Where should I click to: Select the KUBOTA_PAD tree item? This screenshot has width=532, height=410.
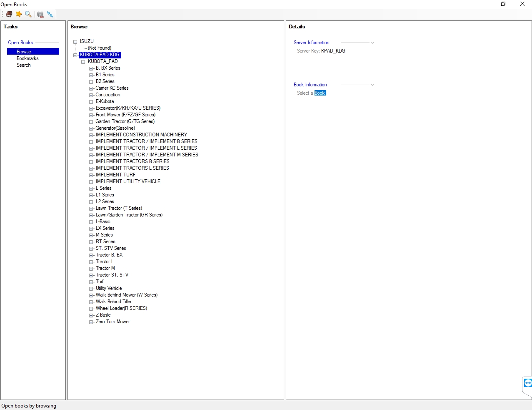pyautogui.click(x=102, y=61)
